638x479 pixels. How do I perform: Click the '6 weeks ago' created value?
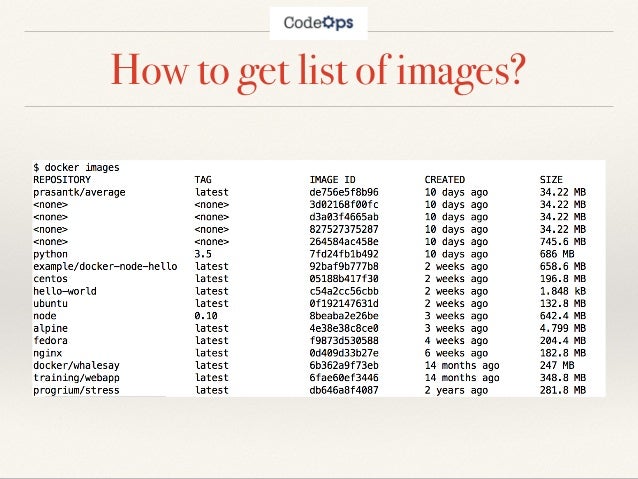click(456, 353)
